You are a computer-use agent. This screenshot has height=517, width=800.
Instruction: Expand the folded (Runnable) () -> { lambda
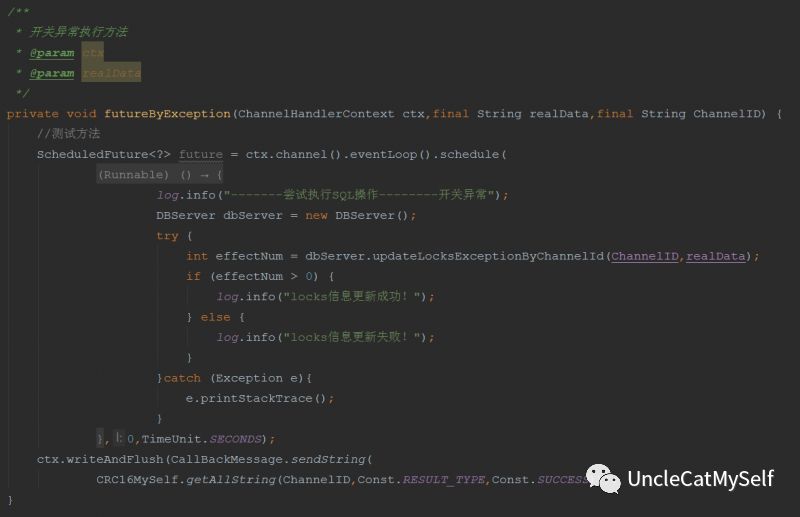160,175
